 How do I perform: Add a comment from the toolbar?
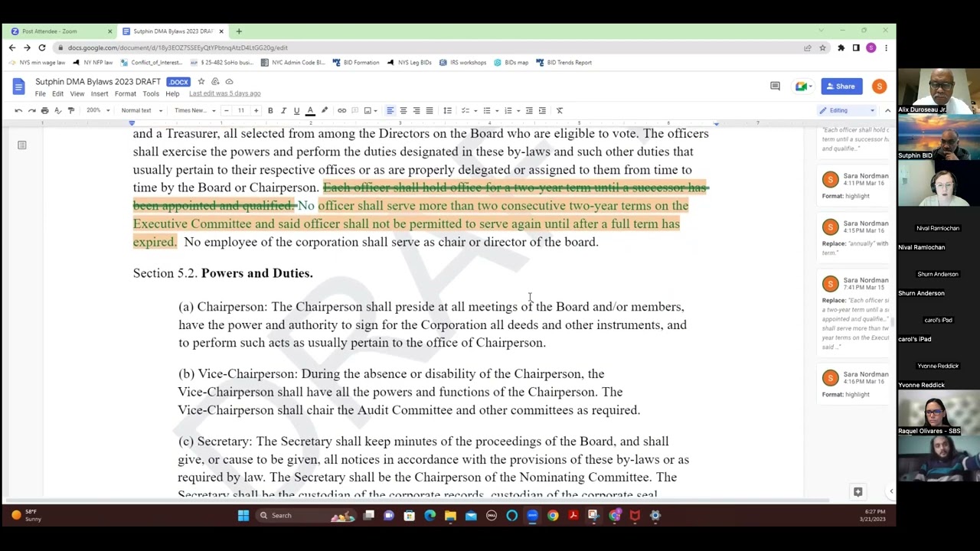[x=354, y=110]
